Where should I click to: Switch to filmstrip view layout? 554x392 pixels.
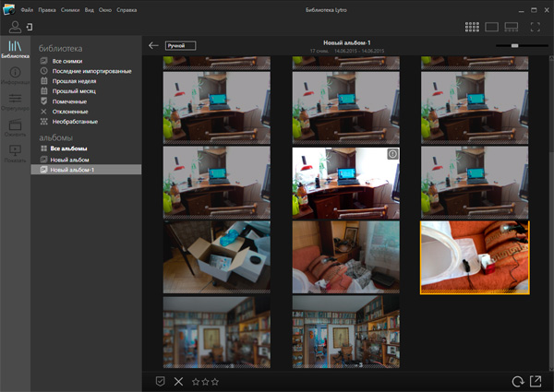(x=512, y=28)
